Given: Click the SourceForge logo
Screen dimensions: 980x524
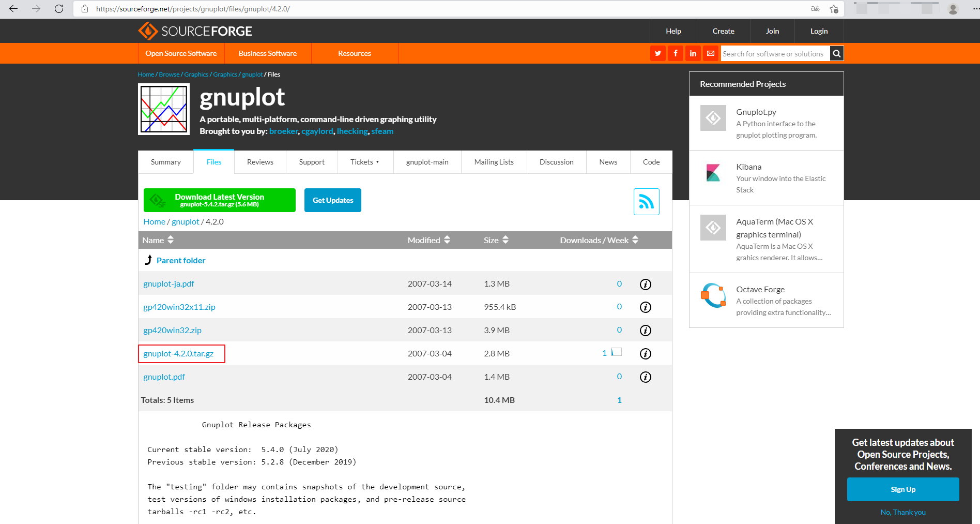Looking at the screenshot, I should 195,31.
